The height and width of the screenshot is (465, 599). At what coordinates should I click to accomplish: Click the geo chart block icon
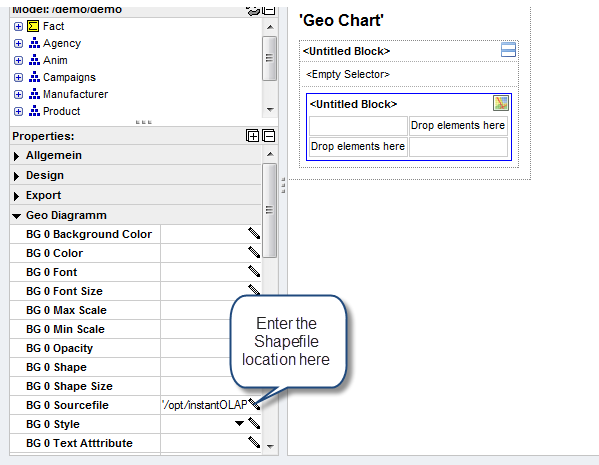[501, 103]
